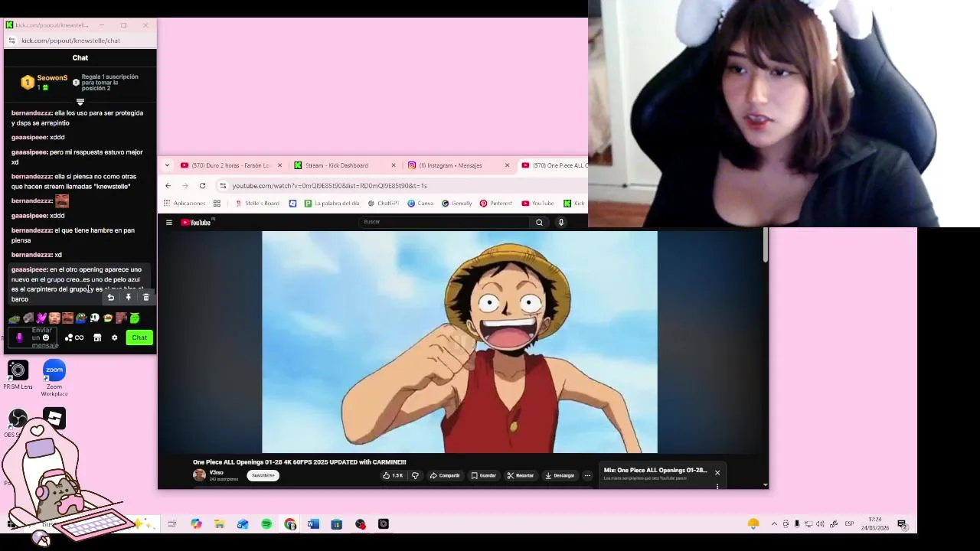Viewport: 980px width, 551px height.
Task: Open the ChatGPT bookmark
Action: pyautogui.click(x=384, y=204)
